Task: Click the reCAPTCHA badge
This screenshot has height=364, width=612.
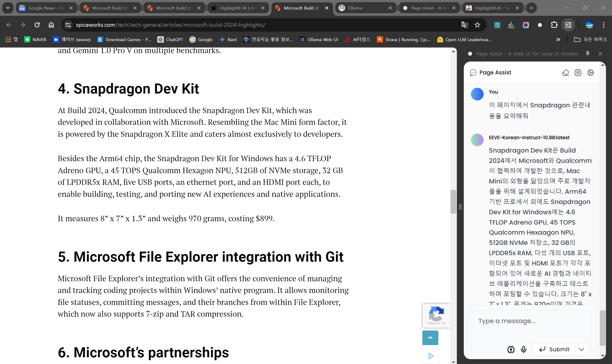Action: [x=436, y=316]
